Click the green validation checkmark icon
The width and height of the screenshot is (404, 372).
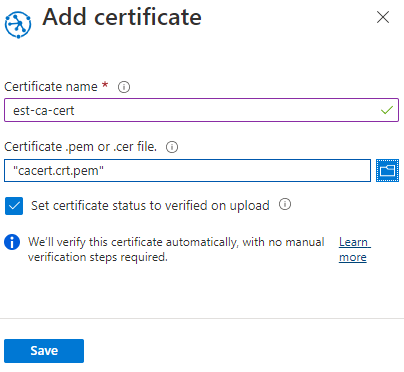[x=387, y=110]
